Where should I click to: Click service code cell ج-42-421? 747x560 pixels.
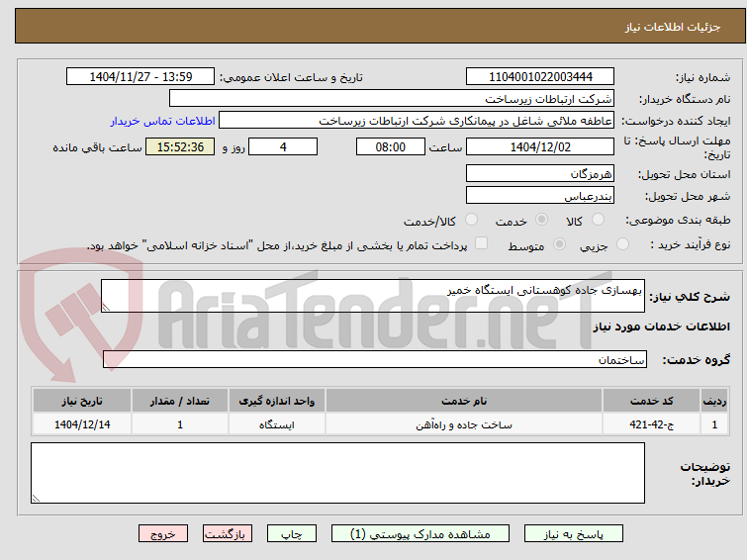(x=651, y=424)
